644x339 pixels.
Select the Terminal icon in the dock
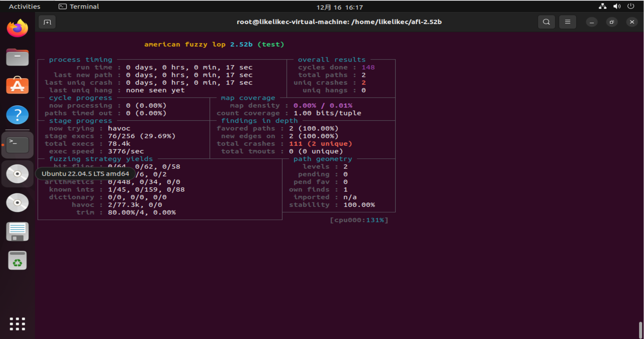pyautogui.click(x=17, y=145)
